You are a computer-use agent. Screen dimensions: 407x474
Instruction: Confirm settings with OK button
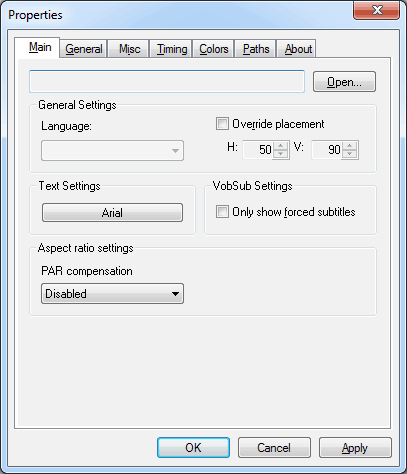coord(193,448)
